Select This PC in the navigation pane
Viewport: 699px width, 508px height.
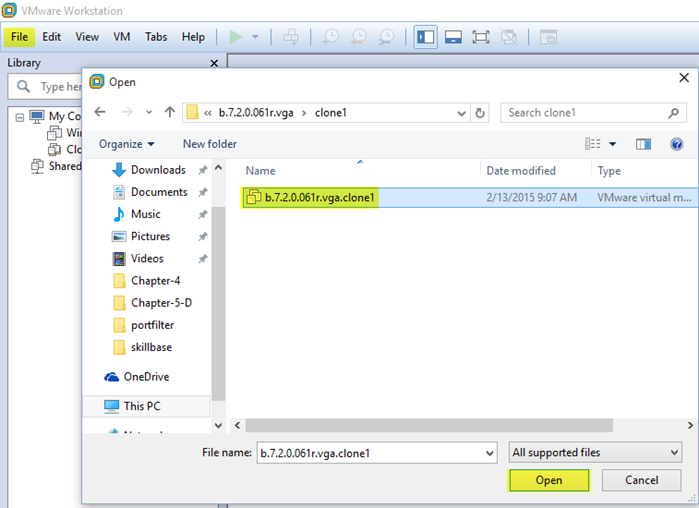pos(146,406)
